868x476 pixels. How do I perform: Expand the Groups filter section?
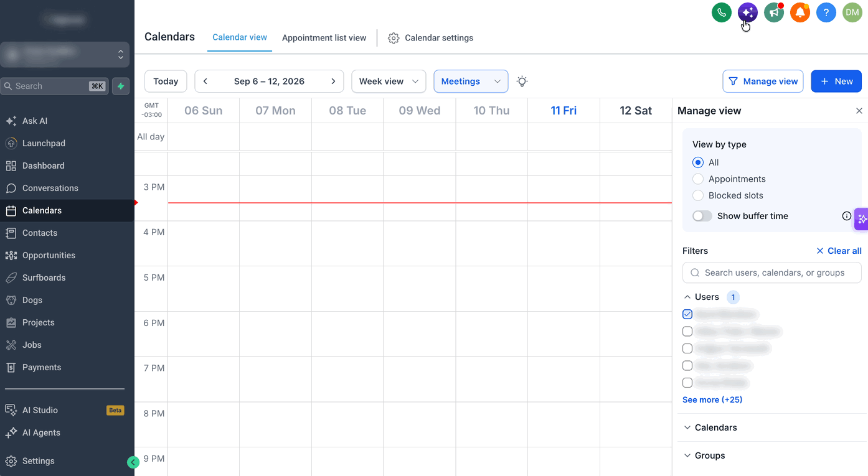pyautogui.click(x=687, y=455)
